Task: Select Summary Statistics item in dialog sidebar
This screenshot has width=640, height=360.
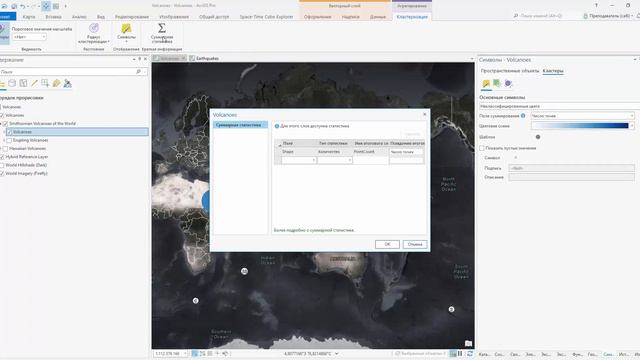Action: [240, 125]
